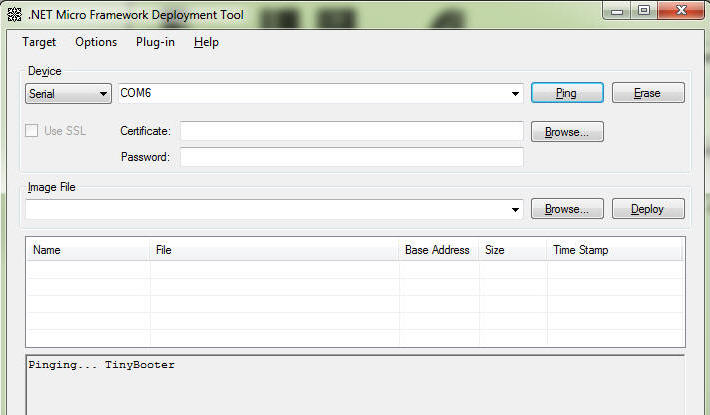Sort by the Name column header
710x415 pixels.
(88, 250)
